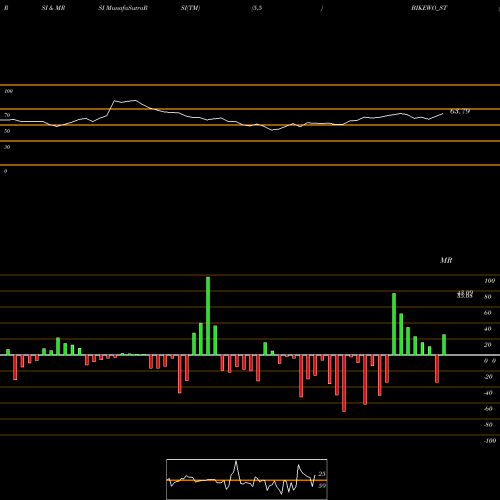Viewport: 500px width, 500px height.
Task: Click the -40 label on MR axis
Action: [488, 393]
